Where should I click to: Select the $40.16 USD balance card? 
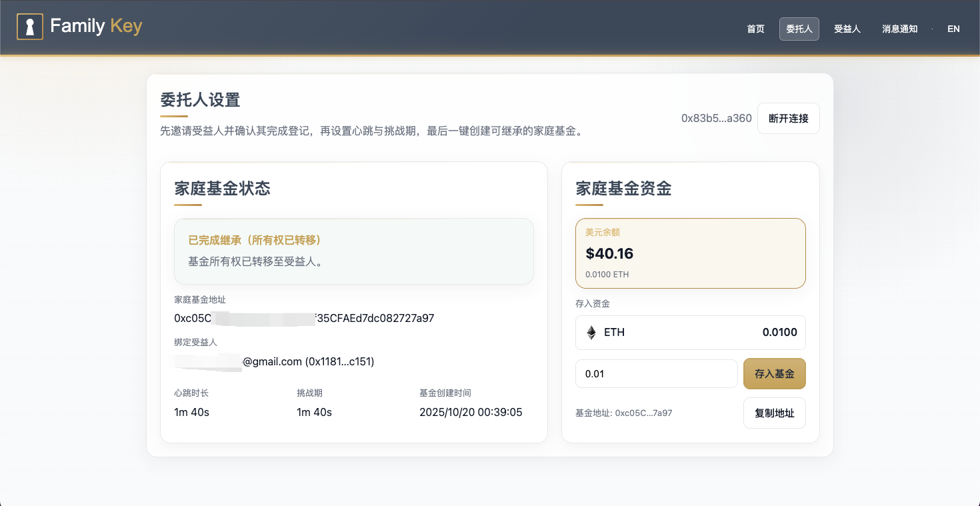coord(690,253)
